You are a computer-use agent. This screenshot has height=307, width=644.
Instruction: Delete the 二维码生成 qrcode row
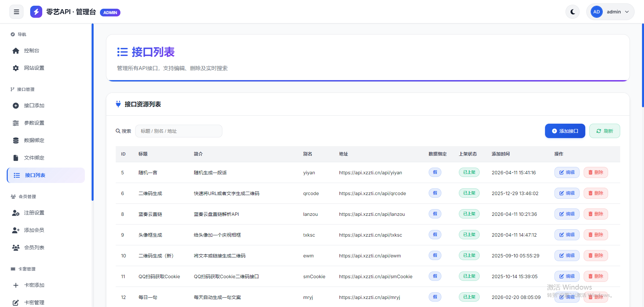point(596,193)
